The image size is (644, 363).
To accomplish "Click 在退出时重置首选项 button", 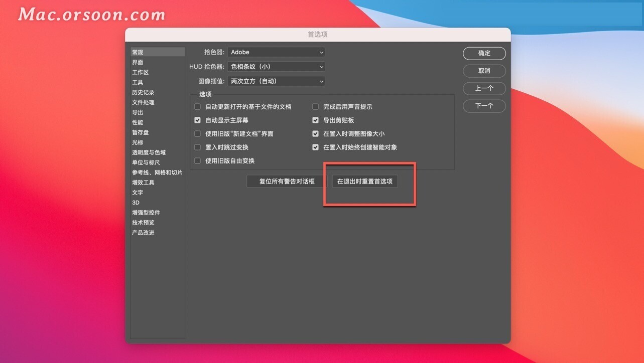I will coord(365,181).
